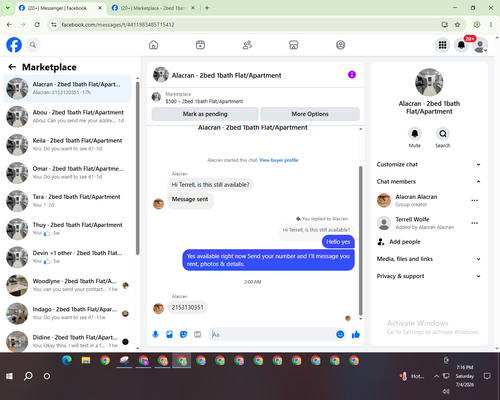This screenshot has width=500, height=400.
Task: Open the Friends icon in top navigation
Action: 247,45
